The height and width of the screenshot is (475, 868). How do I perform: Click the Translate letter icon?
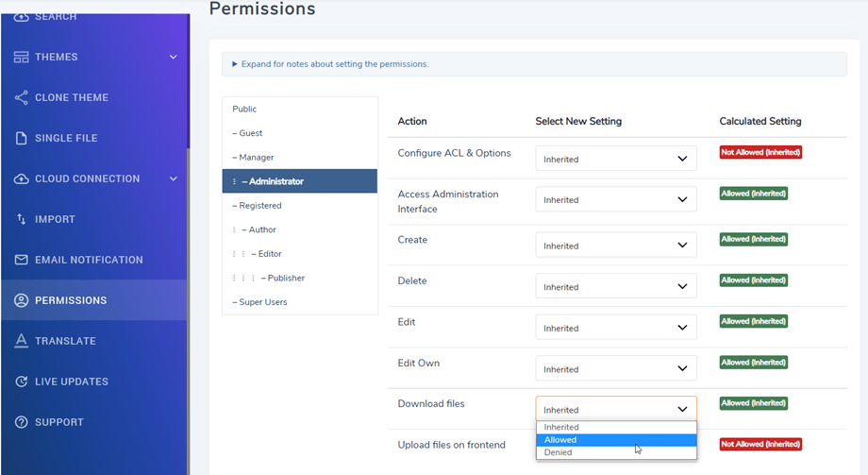click(21, 341)
